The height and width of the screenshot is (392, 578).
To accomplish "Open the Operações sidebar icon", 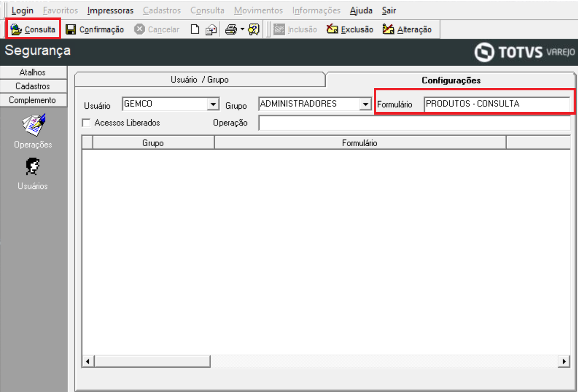I will 33,125.
